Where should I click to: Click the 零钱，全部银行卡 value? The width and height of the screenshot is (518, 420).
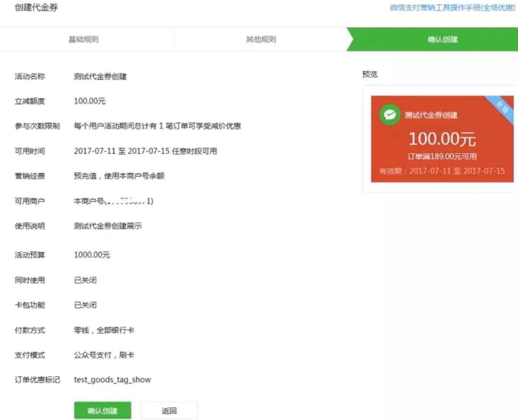[x=104, y=330]
